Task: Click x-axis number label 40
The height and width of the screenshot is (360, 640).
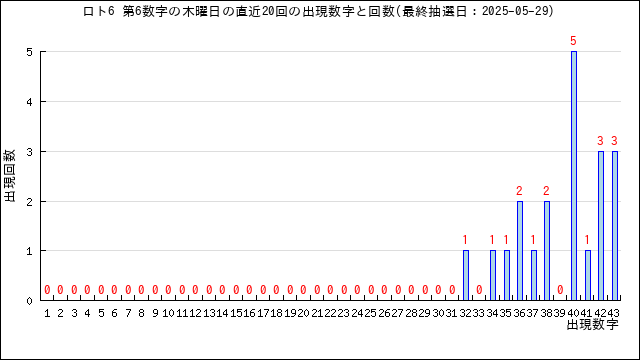Action: [573, 313]
